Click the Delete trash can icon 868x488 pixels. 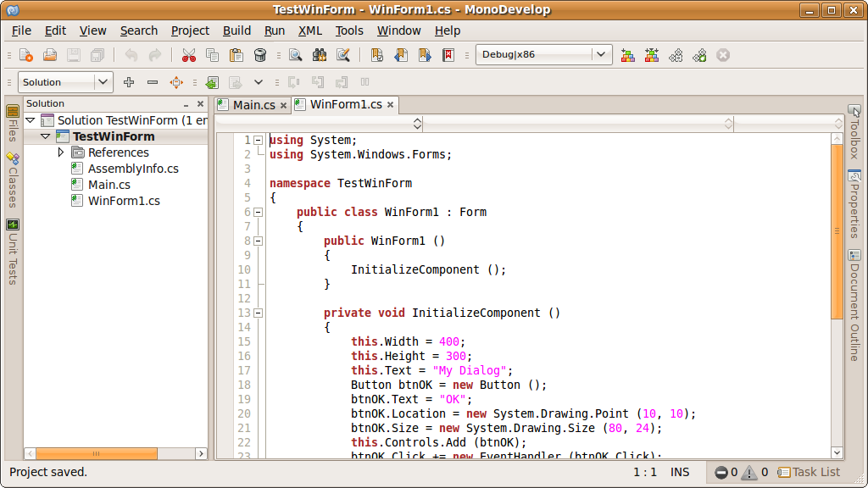click(x=260, y=55)
